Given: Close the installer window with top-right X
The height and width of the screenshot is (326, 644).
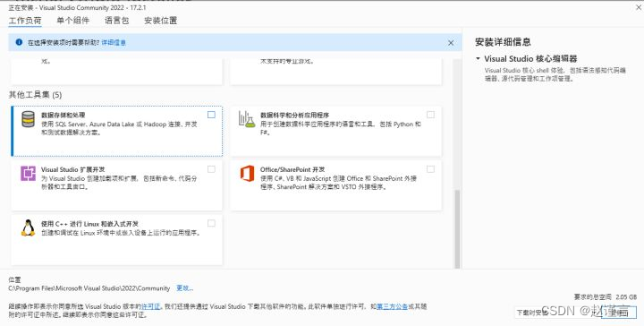Looking at the screenshot, I should (639, 7).
